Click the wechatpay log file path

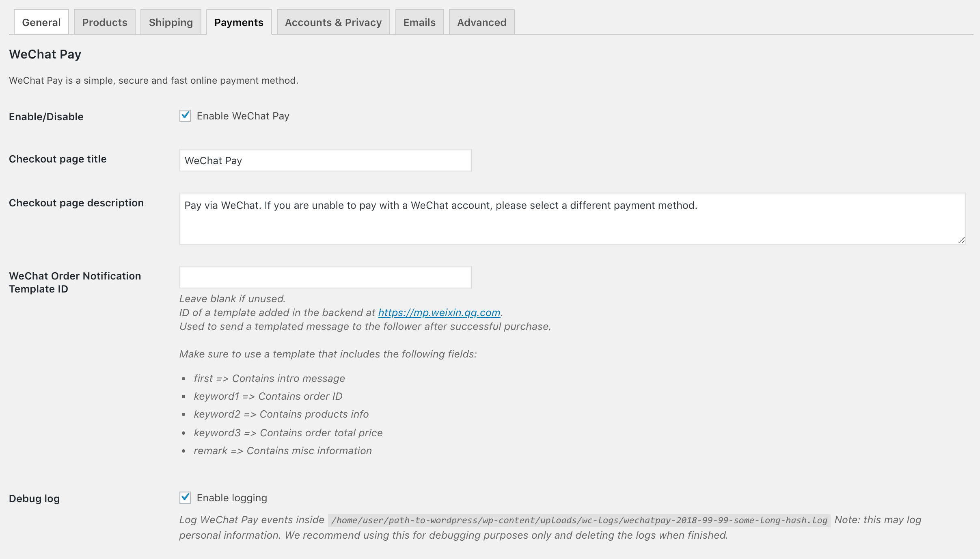[x=579, y=520]
